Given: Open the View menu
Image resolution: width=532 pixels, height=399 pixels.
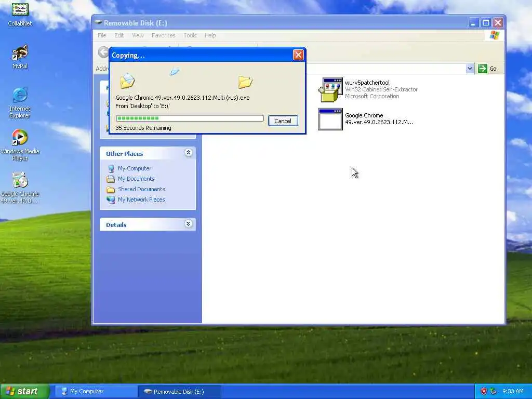Looking at the screenshot, I should 138,35.
